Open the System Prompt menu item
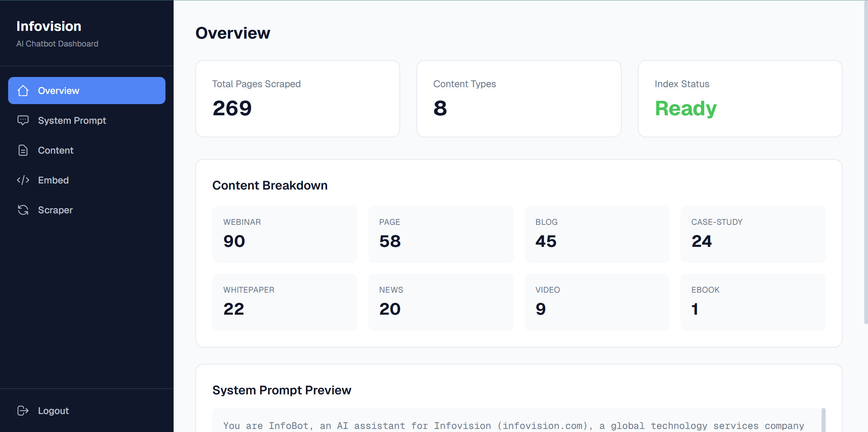The width and height of the screenshot is (868, 432). (72, 120)
